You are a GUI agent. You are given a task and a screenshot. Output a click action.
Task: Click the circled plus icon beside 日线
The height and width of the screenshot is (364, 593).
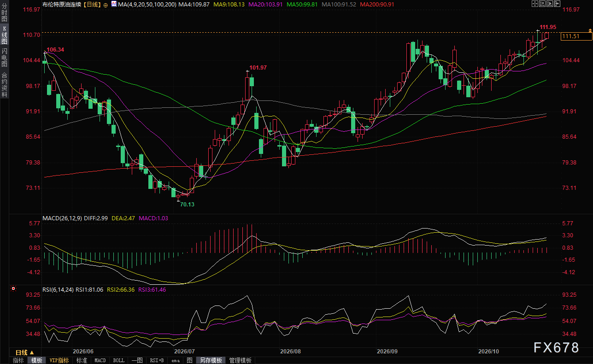click(x=106, y=4)
